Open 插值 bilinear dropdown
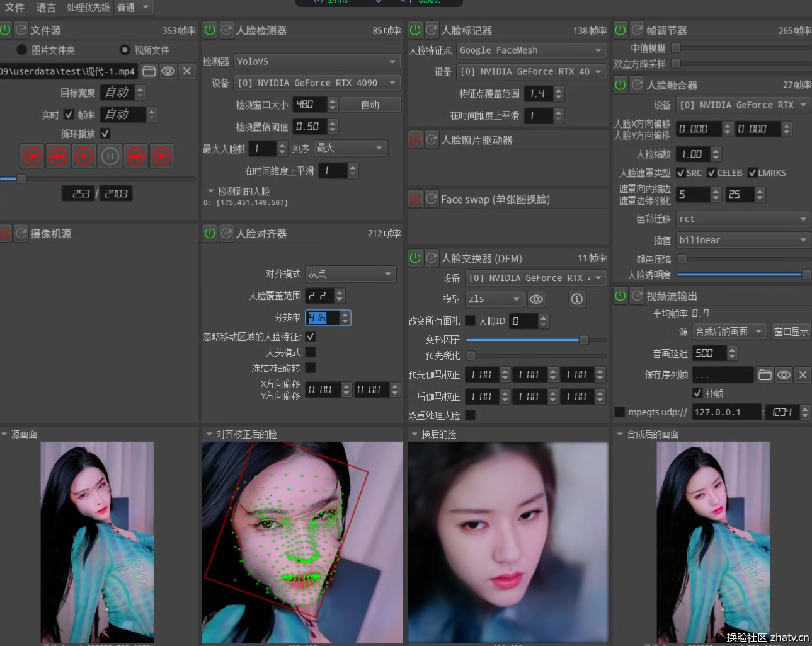The width and height of the screenshot is (812, 646). coord(743,240)
